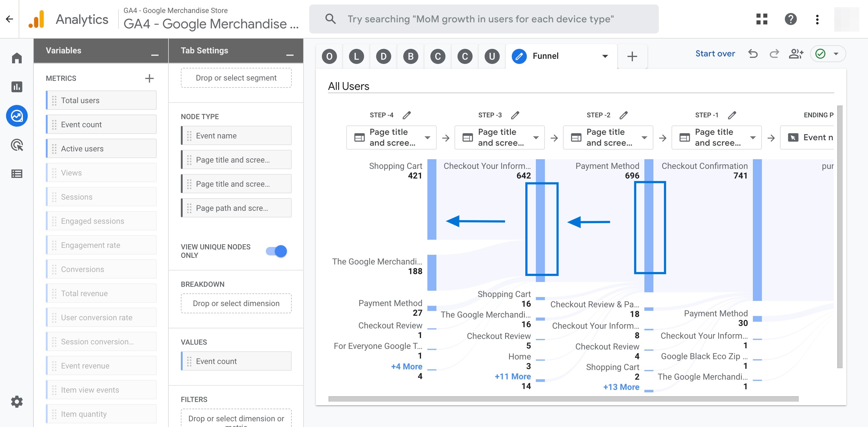Screen dimensions: 868x427
Task: Open Admin settings gear icon
Action: pos(17,402)
